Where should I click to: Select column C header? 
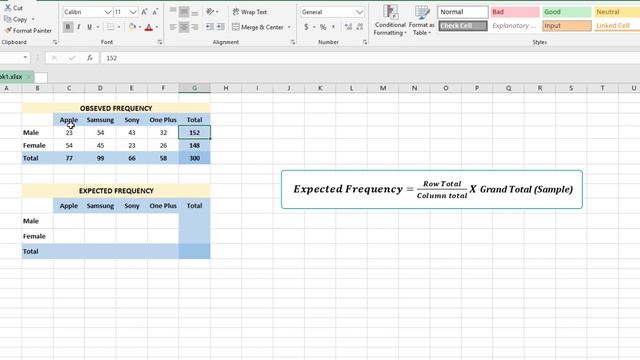69,88
